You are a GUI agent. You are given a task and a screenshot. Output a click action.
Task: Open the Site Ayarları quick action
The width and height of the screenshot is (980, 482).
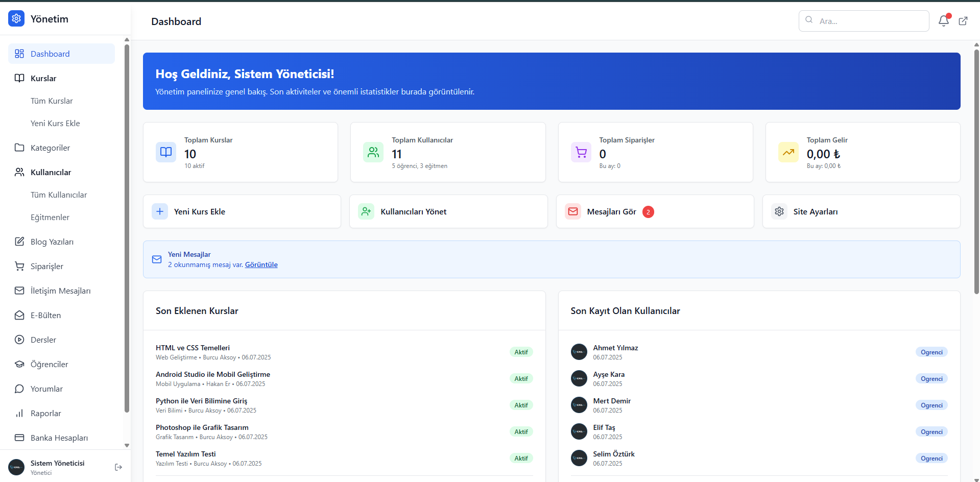861,211
